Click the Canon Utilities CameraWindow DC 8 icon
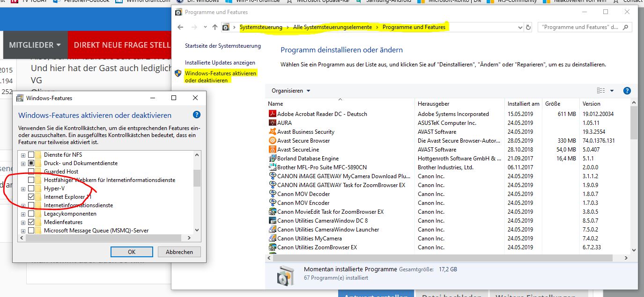The height and width of the screenshot is (297, 644). 273,220
